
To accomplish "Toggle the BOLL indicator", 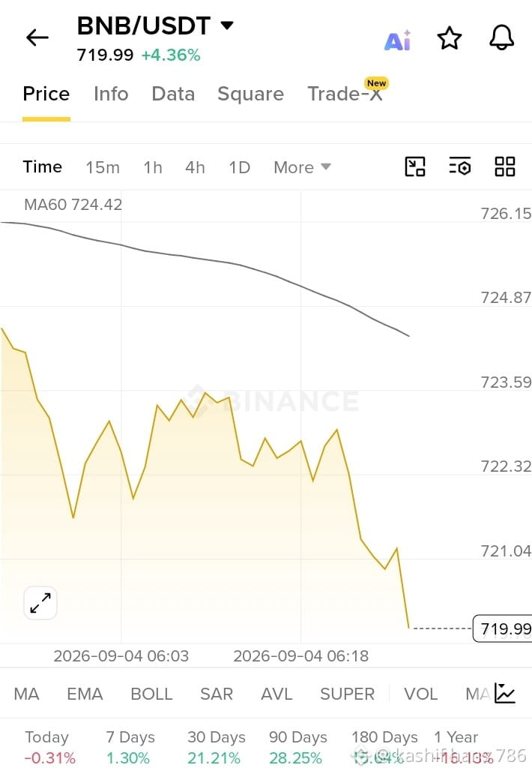I will click(151, 694).
